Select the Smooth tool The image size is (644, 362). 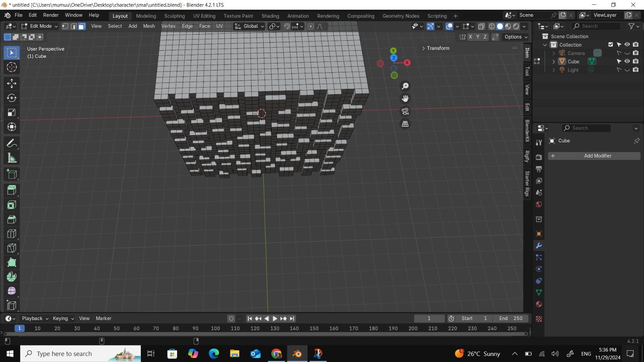click(x=12, y=291)
